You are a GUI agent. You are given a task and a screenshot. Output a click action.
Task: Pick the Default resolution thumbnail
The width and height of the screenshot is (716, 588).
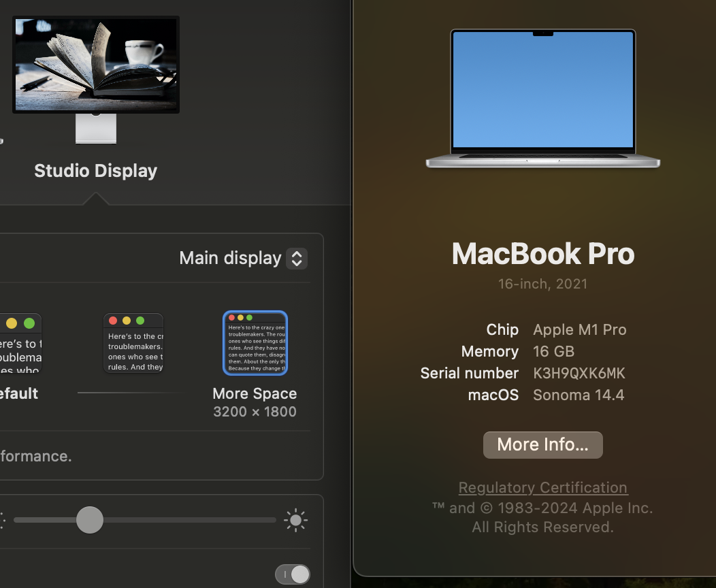(x=20, y=343)
